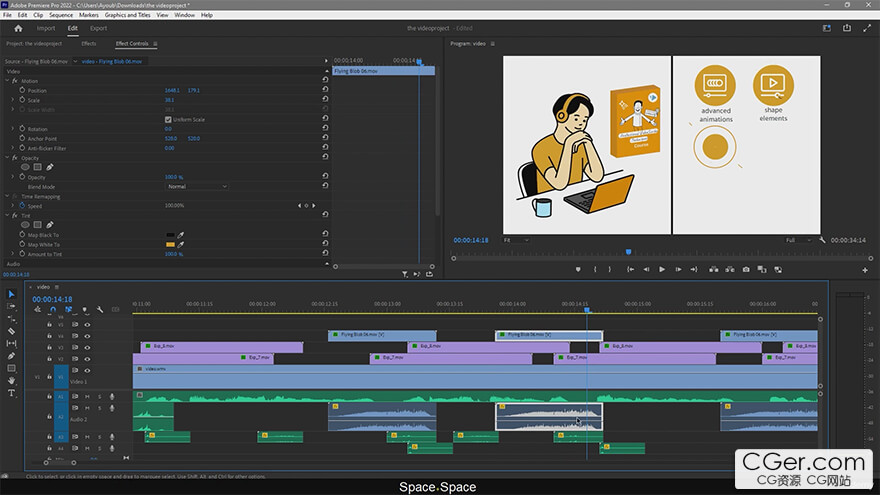Toggle Position animation stopwatch
Image resolution: width=880 pixels, height=495 pixels.
click(x=22, y=90)
